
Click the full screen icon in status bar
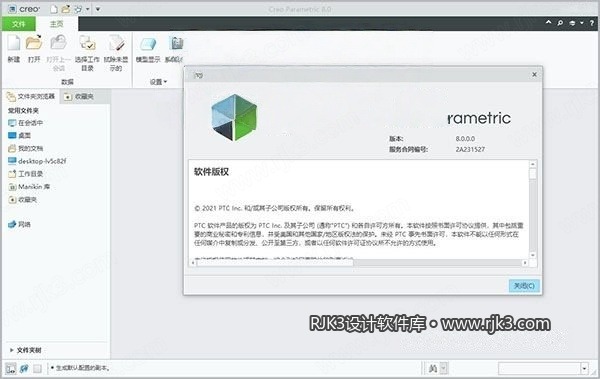pos(37,368)
